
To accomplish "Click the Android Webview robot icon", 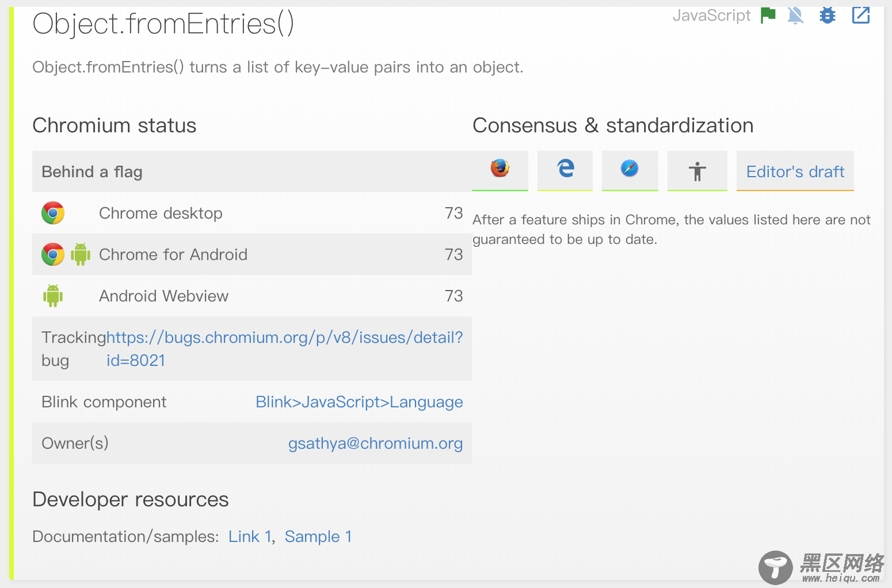I will [53, 296].
